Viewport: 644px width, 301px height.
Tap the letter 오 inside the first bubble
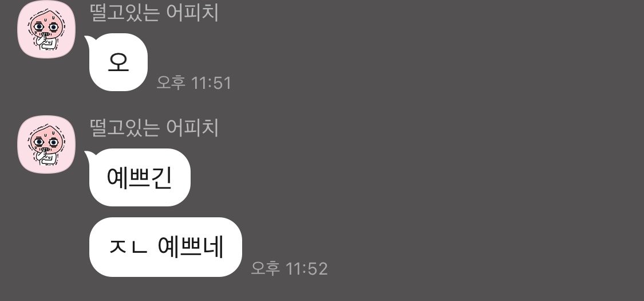click(x=118, y=62)
